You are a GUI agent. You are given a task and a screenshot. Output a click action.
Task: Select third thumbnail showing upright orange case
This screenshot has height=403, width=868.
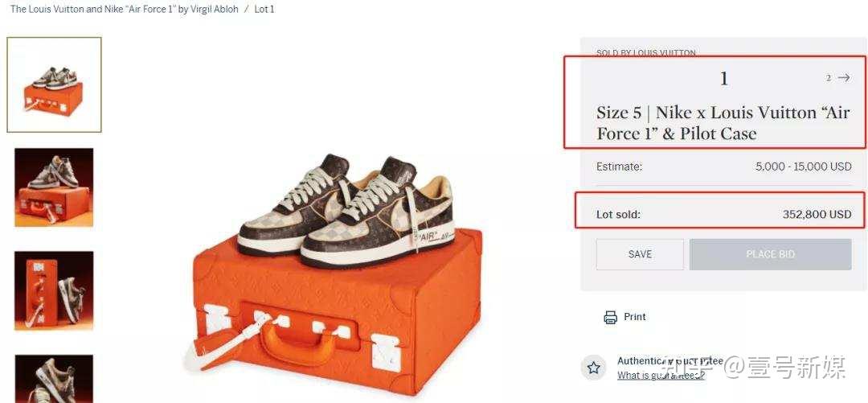click(54, 290)
